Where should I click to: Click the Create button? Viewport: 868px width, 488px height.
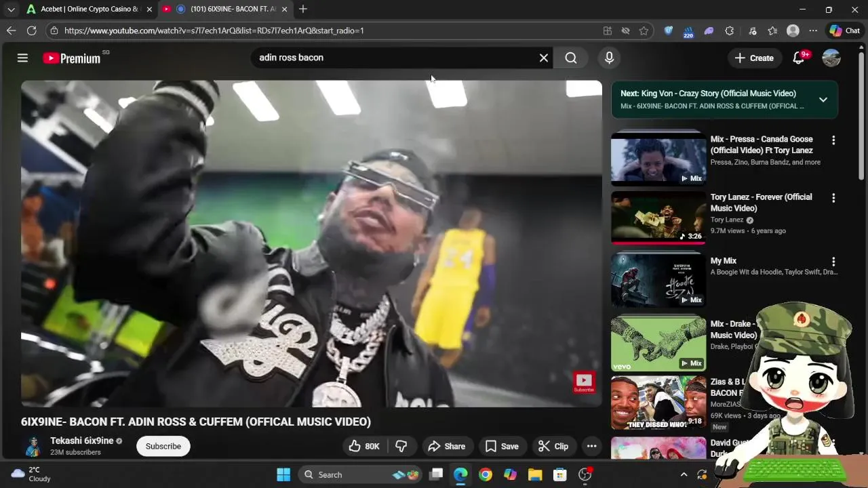[754, 58]
